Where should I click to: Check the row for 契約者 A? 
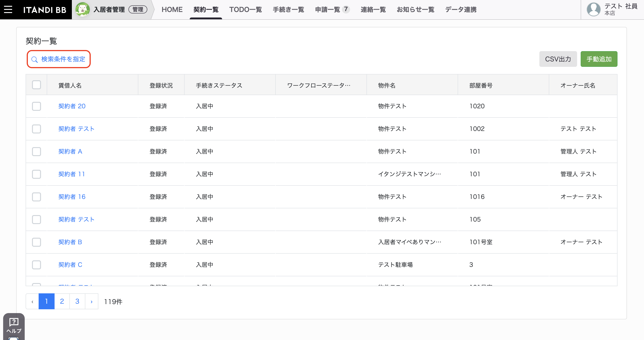pyautogui.click(x=37, y=152)
